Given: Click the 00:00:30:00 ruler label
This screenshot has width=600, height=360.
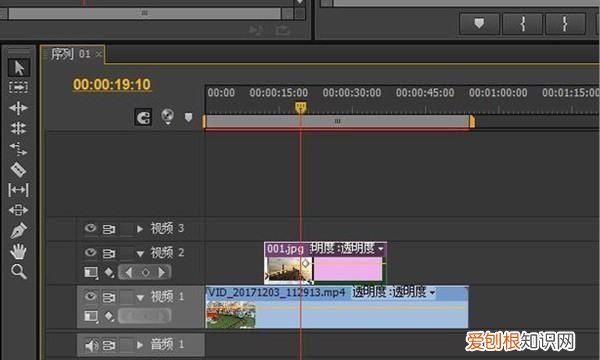Looking at the screenshot, I should pos(352,93).
